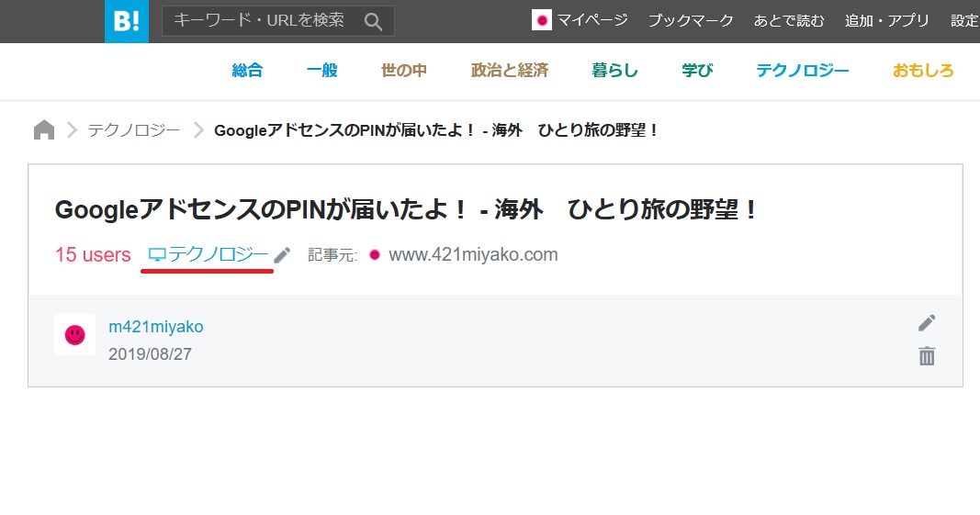Delete the bookmark with trash icon

[x=927, y=356]
